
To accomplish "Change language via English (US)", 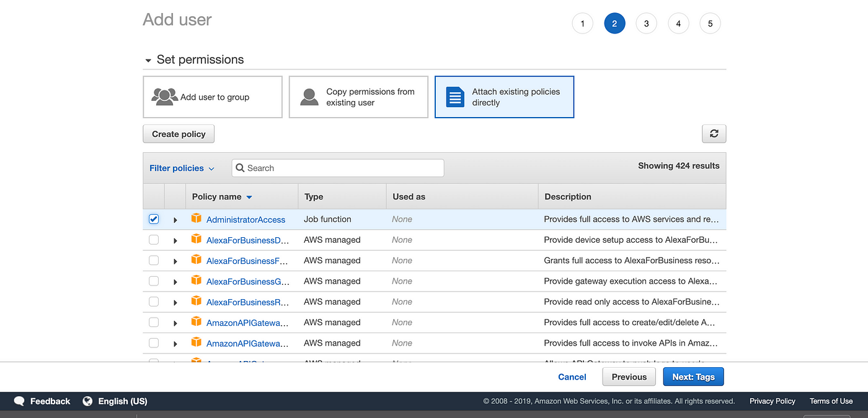I will pos(123,401).
